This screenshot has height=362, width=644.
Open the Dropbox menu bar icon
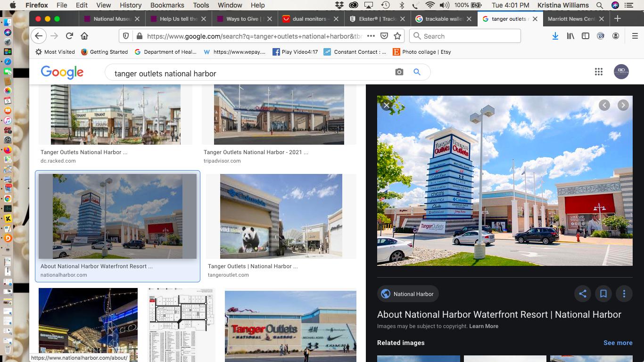click(339, 5)
